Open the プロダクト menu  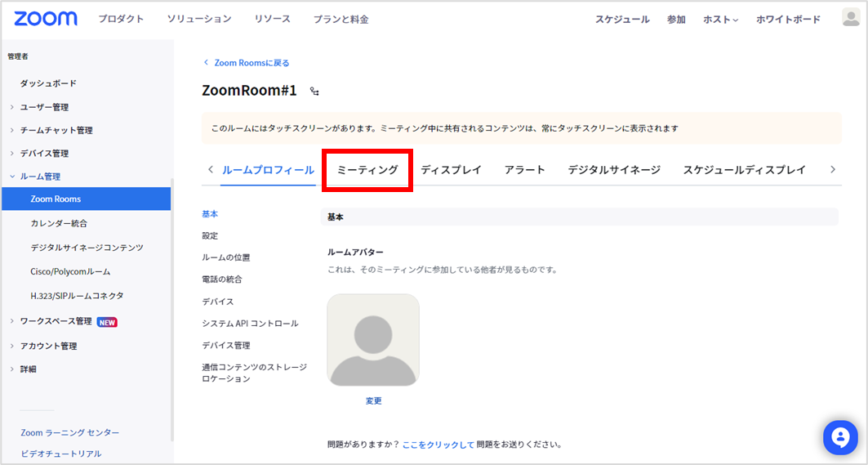pos(121,19)
